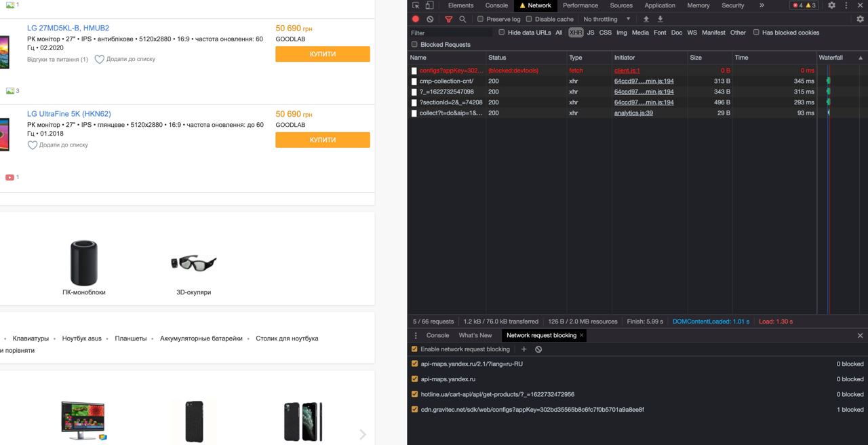
Task: Select the drawer Console tab
Action: point(437,335)
